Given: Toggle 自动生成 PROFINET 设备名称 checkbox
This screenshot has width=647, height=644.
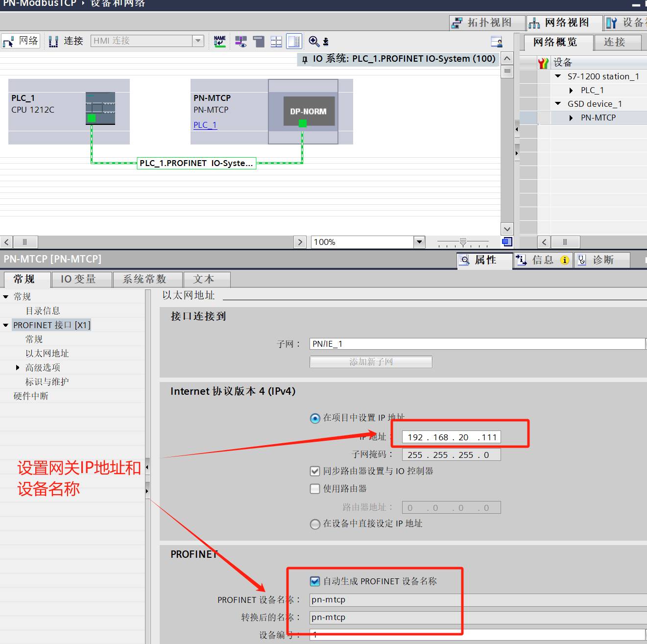Looking at the screenshot, I should click(315, 581).
